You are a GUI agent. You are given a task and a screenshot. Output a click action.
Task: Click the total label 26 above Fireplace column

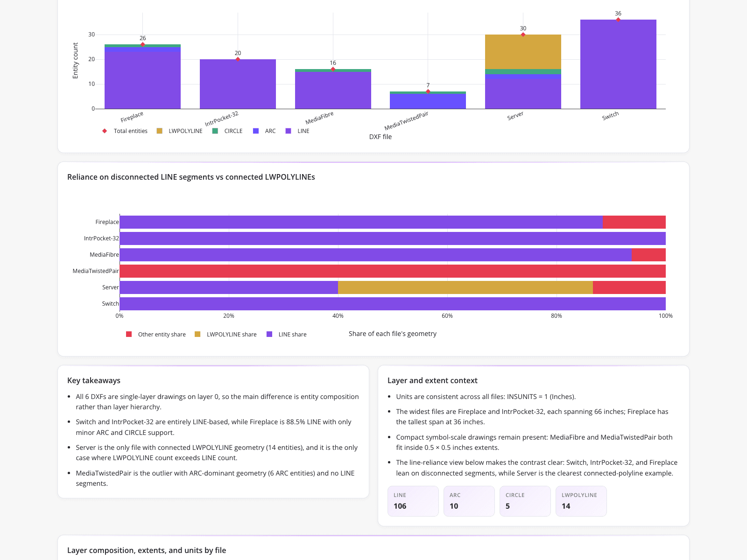pos(142,38)
